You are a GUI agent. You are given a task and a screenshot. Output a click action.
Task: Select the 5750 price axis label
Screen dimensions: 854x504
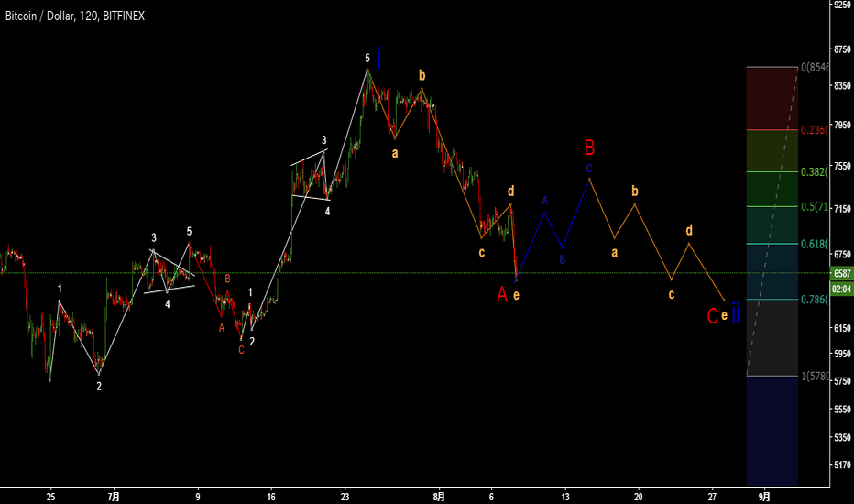tap(842, 381)
